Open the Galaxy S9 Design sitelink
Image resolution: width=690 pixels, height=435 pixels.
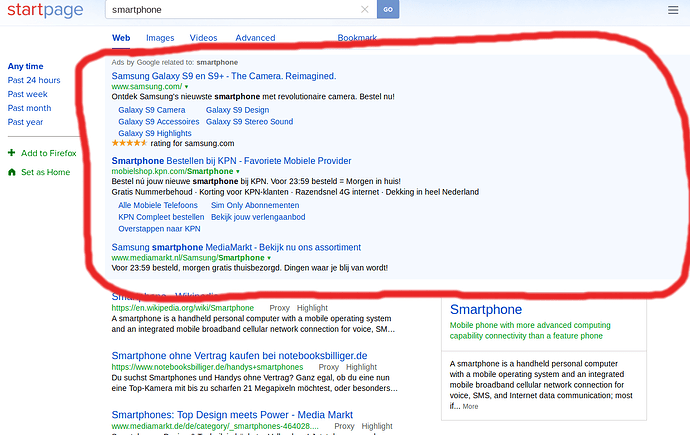(x=237, y=110)
